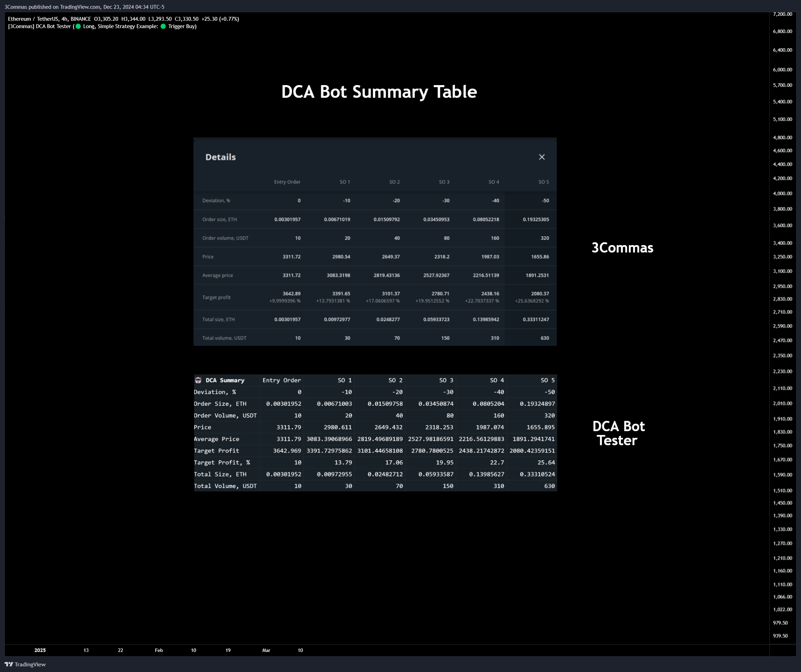Click the Total volume, USDT label in Details
This screenshot has height=672, width=801.
pos(224,338)
